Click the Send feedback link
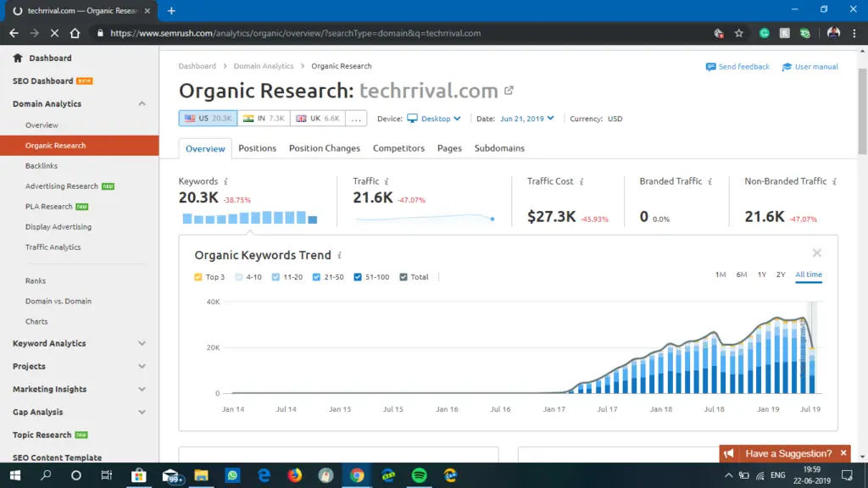The height and width of the screenshot is (488, 868). pyautogui.click(x=738, y=67)
